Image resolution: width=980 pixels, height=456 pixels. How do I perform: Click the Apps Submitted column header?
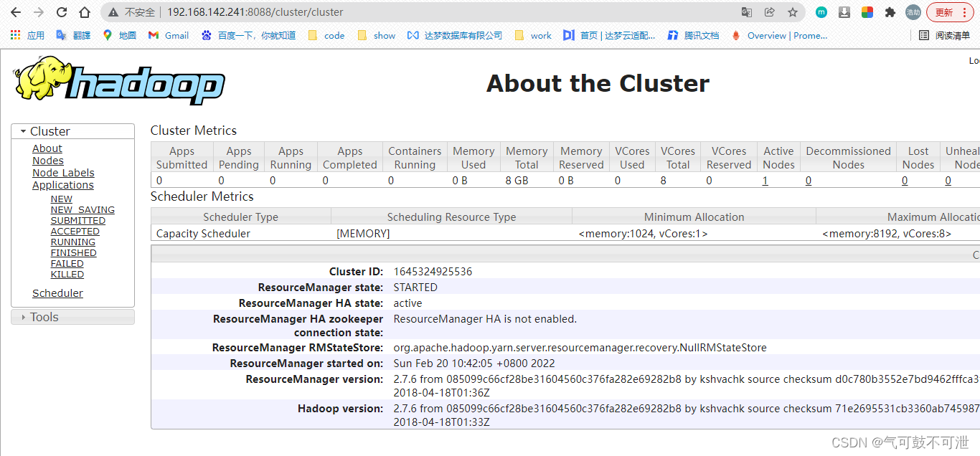(x=182, y=158)
